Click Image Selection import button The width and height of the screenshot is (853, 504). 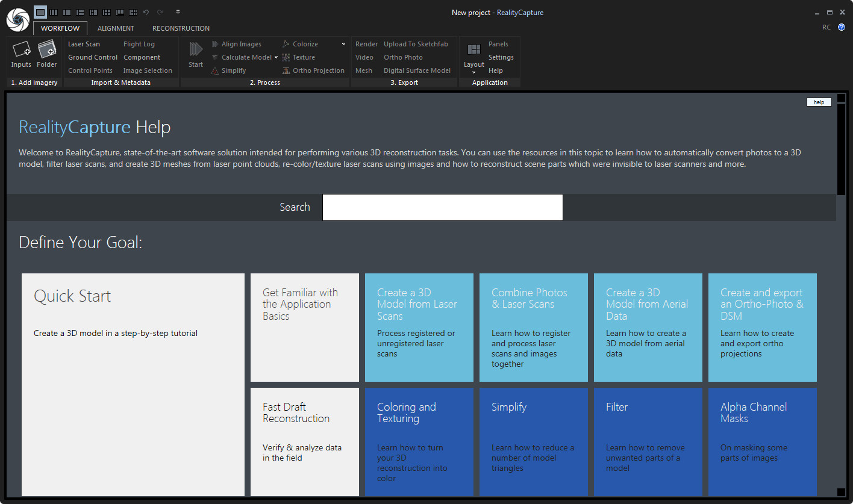click(148, 70)
